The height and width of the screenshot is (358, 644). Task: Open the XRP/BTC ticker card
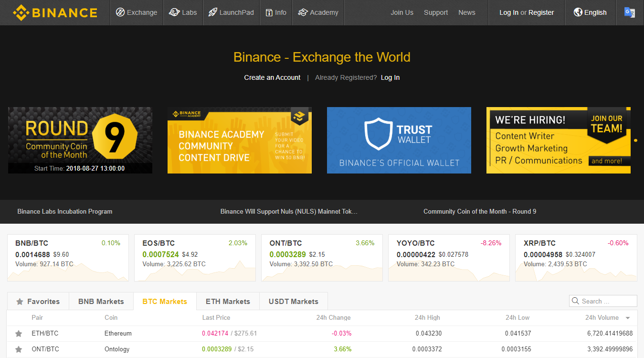pos(576,258)
